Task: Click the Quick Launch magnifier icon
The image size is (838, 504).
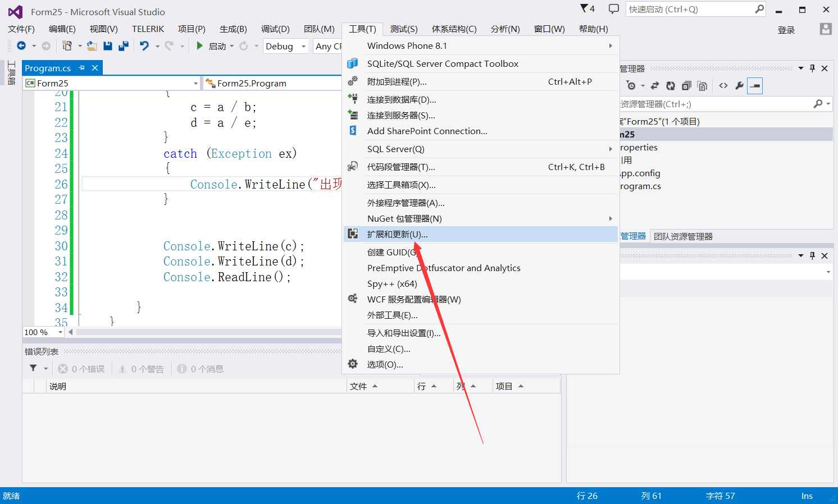Action: [x=759, y=9]
